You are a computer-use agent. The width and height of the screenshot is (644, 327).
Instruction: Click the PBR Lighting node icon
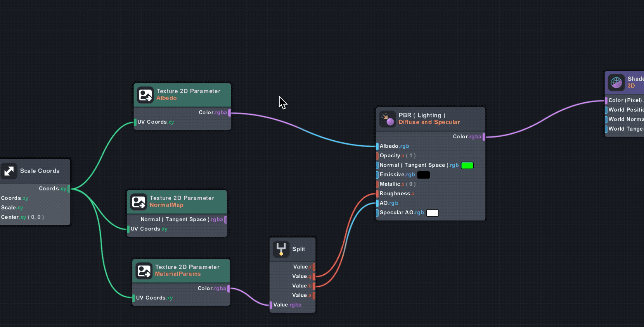point(387,119)
